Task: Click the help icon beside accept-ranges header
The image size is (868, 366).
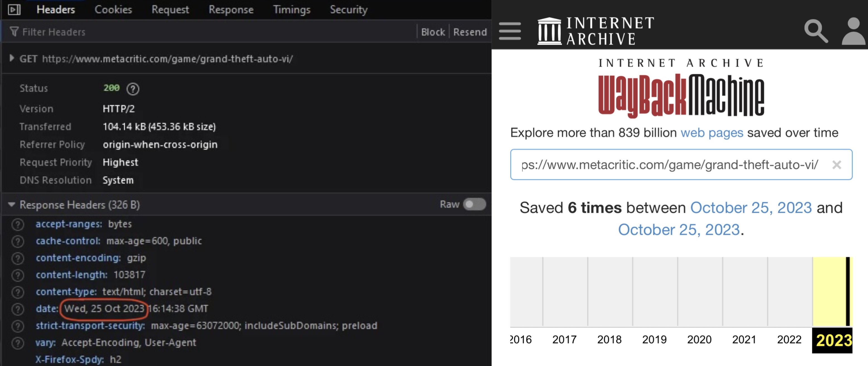Action: click(x=18, y=225)
